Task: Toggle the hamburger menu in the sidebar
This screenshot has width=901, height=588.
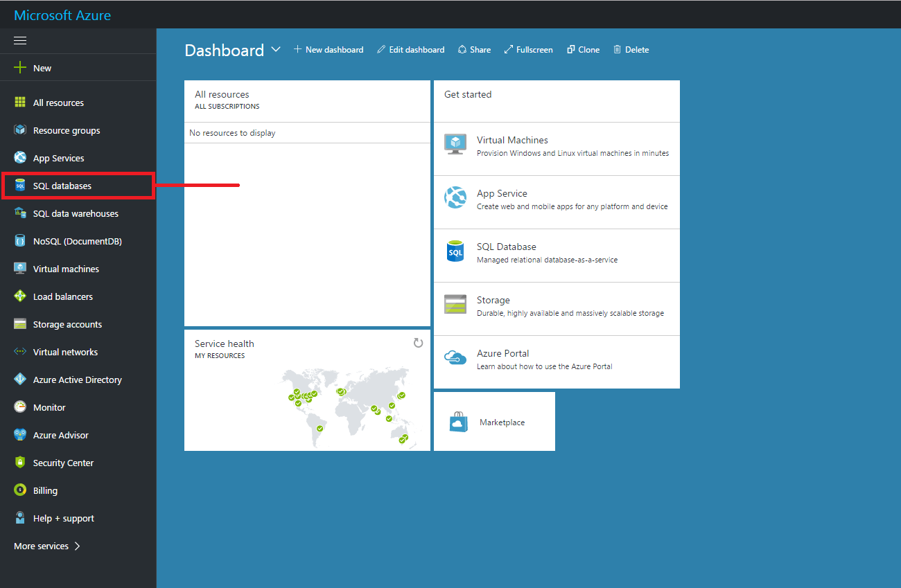Action: click(20, 40)
